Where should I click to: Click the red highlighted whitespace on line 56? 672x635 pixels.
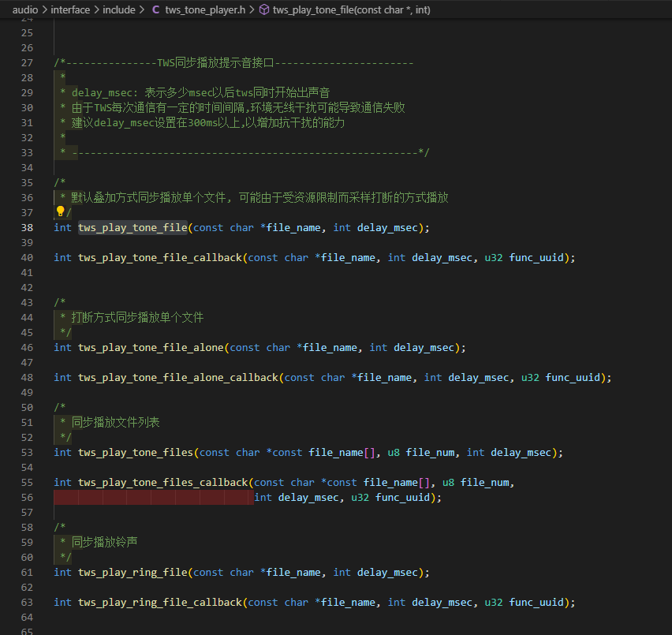pos(154,498)
